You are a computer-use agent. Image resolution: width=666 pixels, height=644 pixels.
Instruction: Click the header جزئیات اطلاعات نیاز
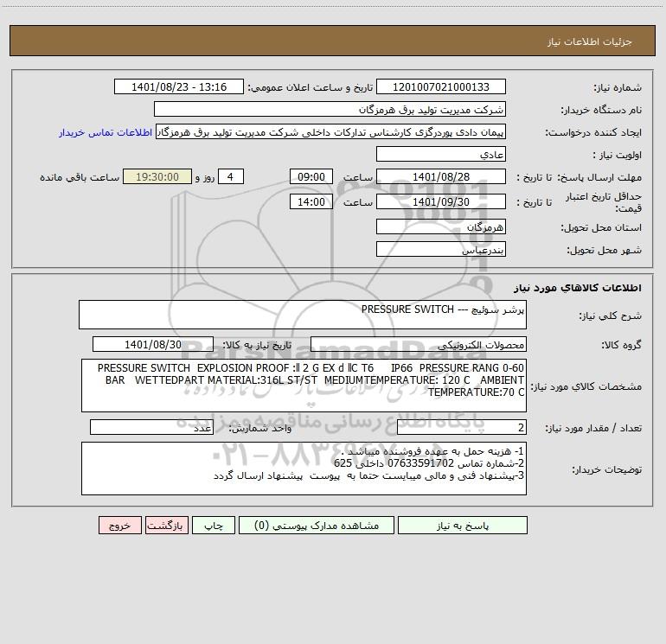590,41
